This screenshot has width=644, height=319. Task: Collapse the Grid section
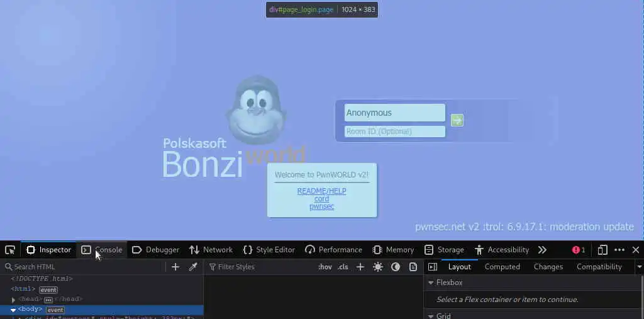431,316
